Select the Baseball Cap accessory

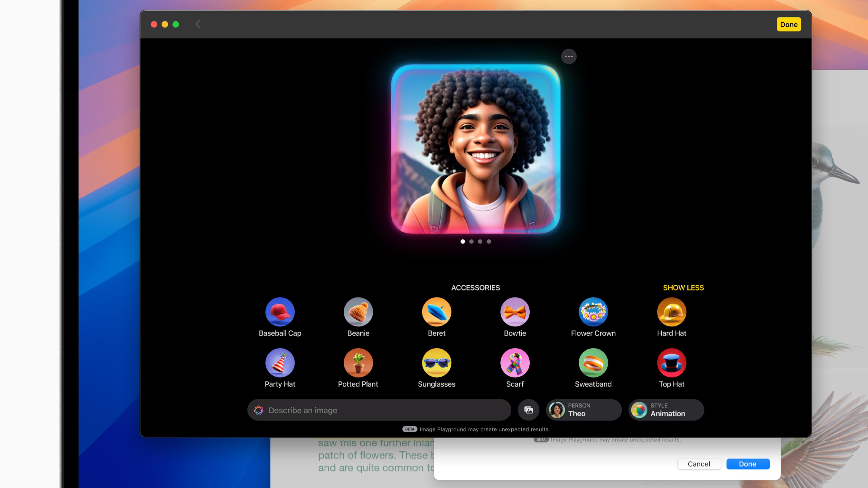[x=280, y=312]
